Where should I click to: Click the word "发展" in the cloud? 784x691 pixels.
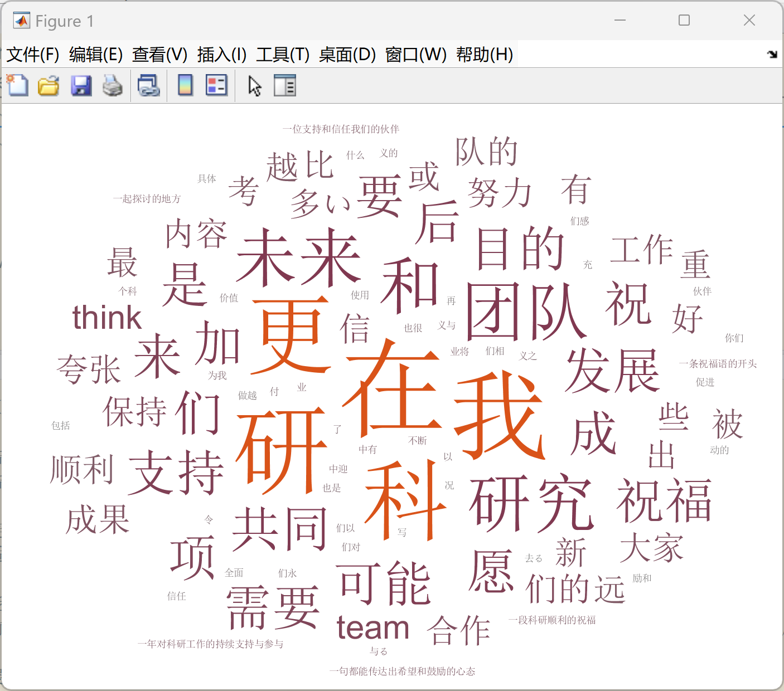pyautogui.click(x=612, y=370)
